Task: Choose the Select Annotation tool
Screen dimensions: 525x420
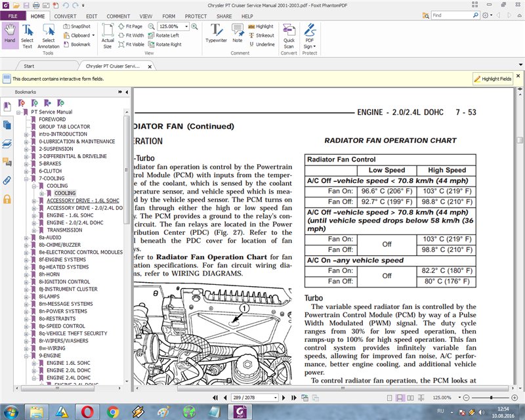Action: tap(48, 36)
